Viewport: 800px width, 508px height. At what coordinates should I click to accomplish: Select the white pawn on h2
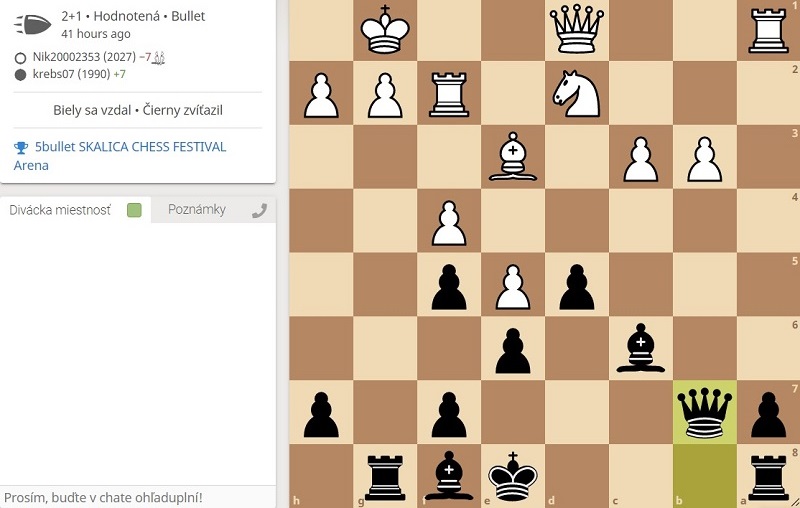coord(321,93)
